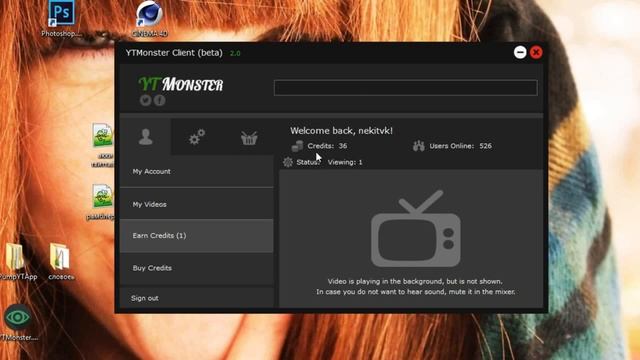Open the YTMonster eye desktop shortcut

(18, 322)
